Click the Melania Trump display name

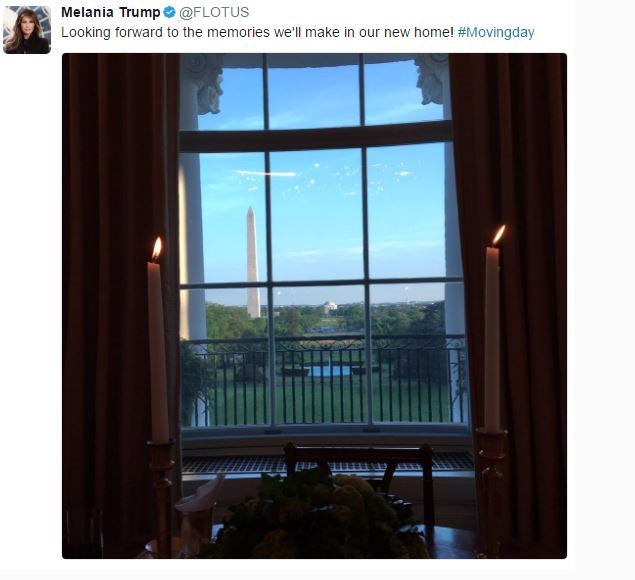click(111, 13)
